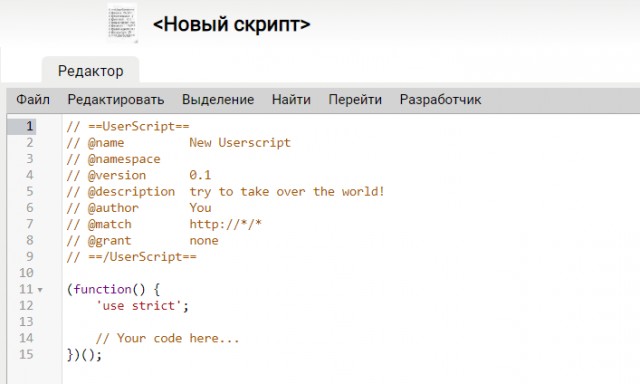Image resolution: width=640 pixels, height=384 pixels.
Task: Open the Редактор tab
Action: [91, 71]
